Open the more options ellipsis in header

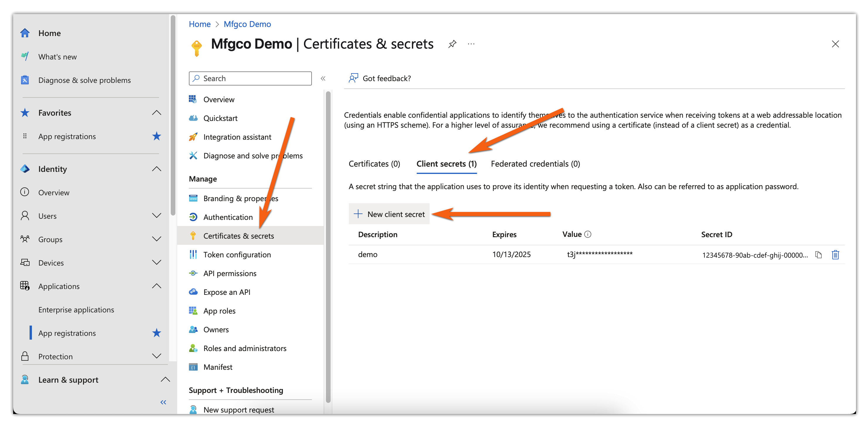point(471,44)
